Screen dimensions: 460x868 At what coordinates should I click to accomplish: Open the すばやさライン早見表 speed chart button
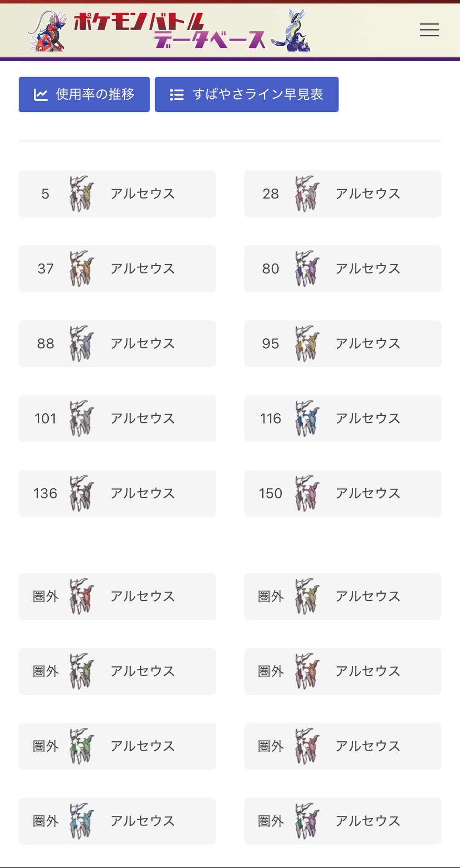tap(247, 95)
